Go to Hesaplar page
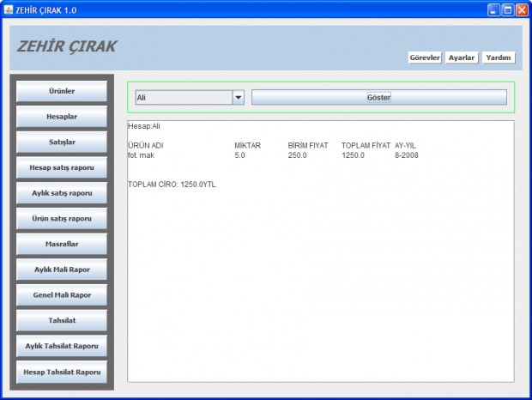 coord(62,117)
